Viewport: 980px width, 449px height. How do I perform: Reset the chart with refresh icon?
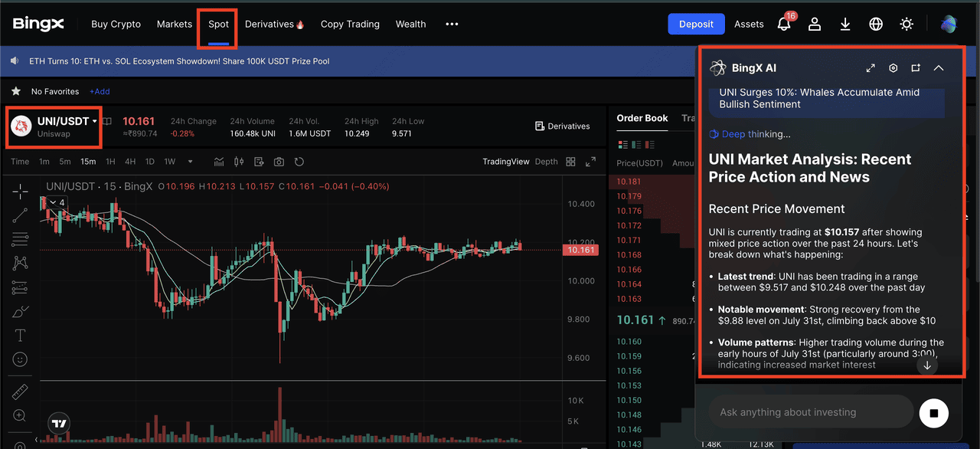pos(299,162)
